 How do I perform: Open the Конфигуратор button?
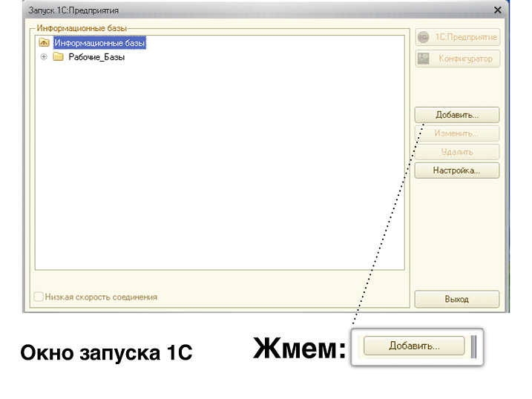pyautogui.click(x=457, y=59)
